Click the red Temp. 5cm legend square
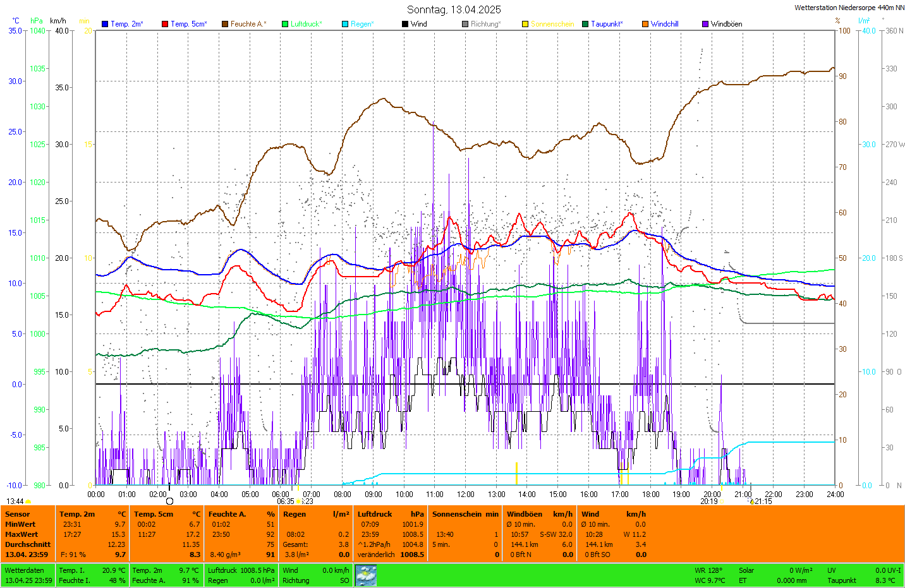Screen dimensions: 905x588 point(165,24)
